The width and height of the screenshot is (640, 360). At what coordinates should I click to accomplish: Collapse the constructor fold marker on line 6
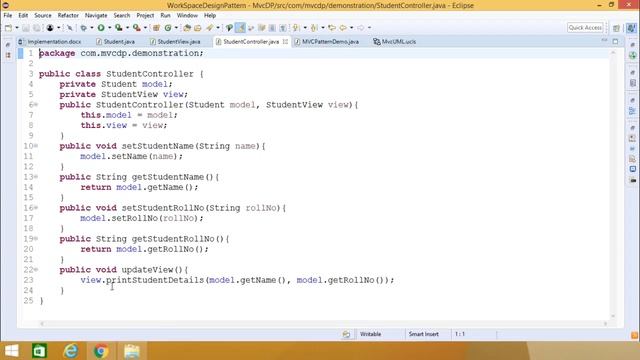[x=36, y=105]
